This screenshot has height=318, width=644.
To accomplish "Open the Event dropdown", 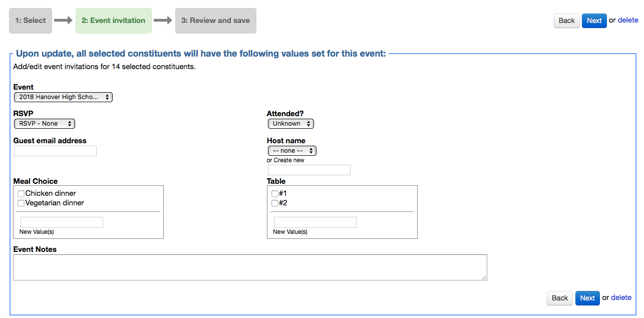I will (63, 97).
